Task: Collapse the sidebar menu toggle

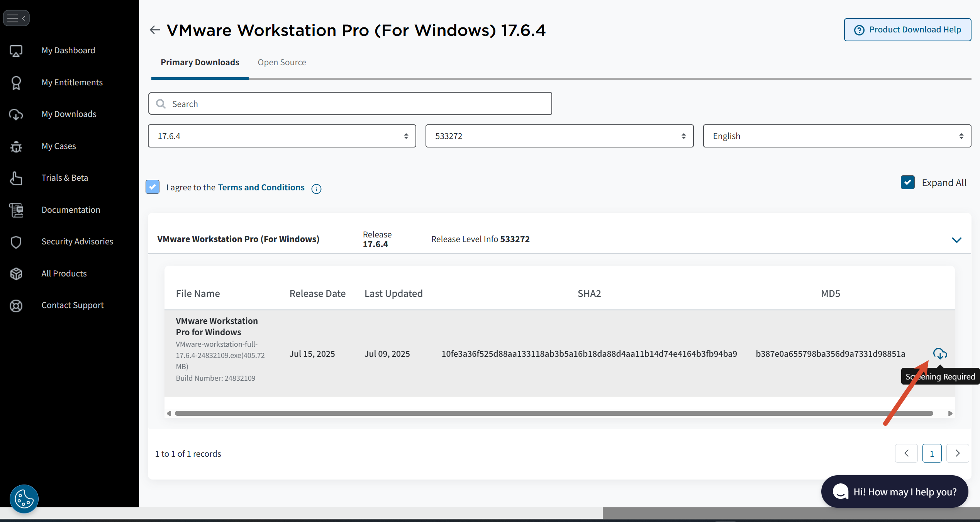Action: [x=16, y=18]
